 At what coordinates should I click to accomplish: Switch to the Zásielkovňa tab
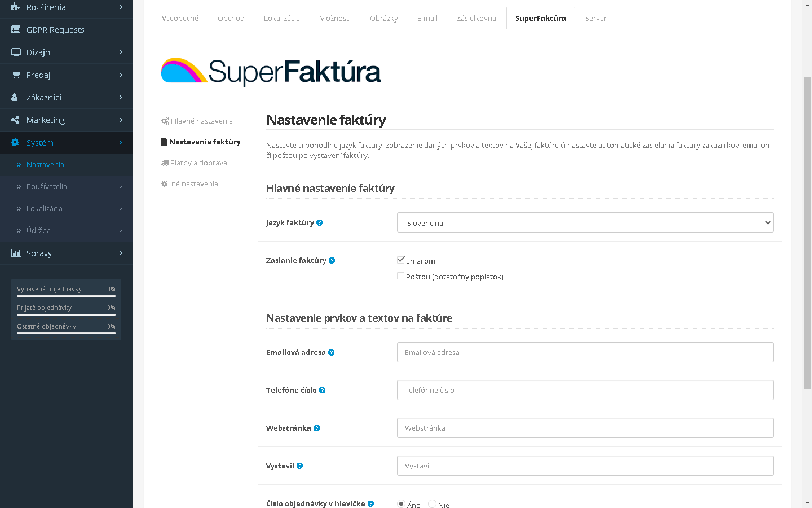(476, 18)
